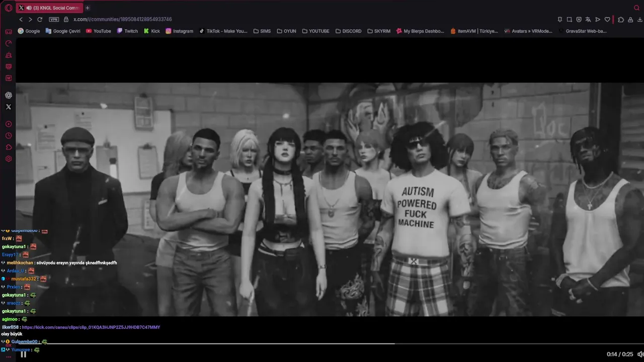644x362 pixels.
Task: Click chat message 'olay büyük'
Action: pos(12,334)
